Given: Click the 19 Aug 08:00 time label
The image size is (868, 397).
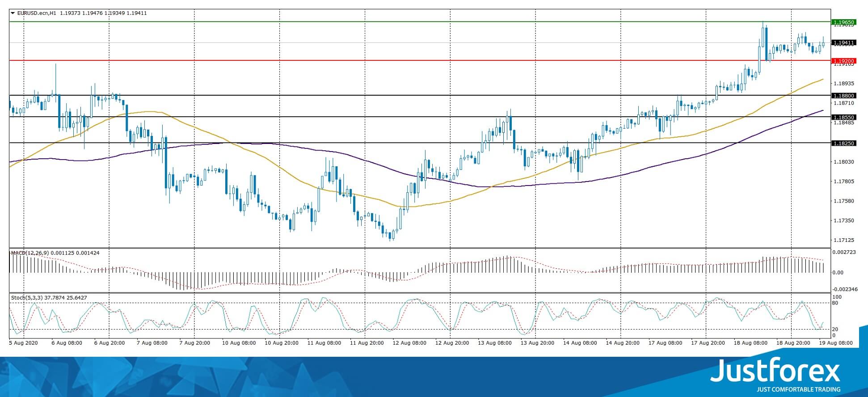Looking at the screenshot, I should point(836,343).
